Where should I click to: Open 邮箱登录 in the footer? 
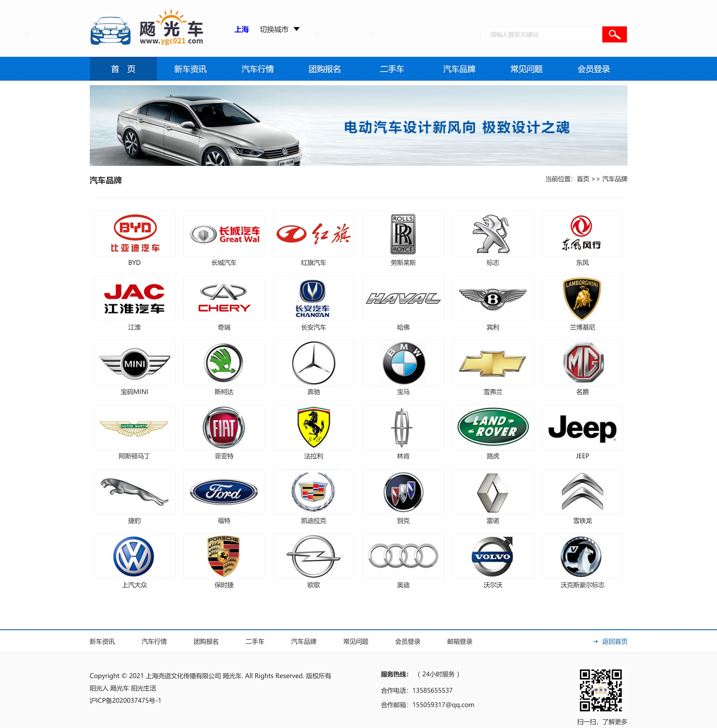[x=460, y=641]
